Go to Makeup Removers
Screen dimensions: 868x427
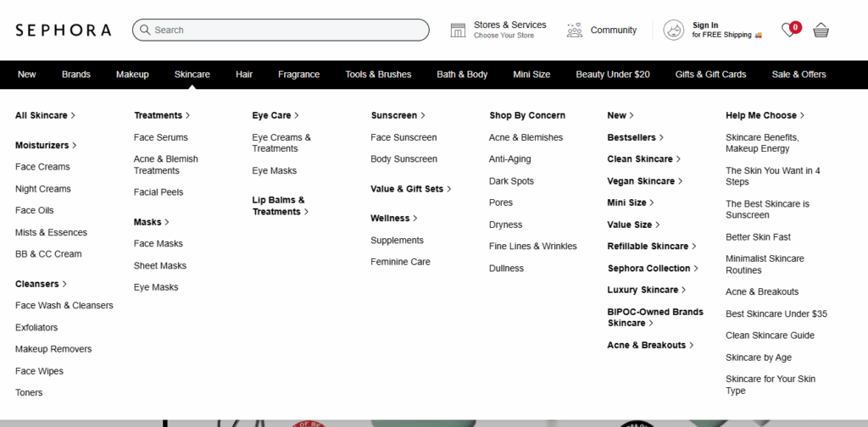pyautogui.click(x=53, y=349)
